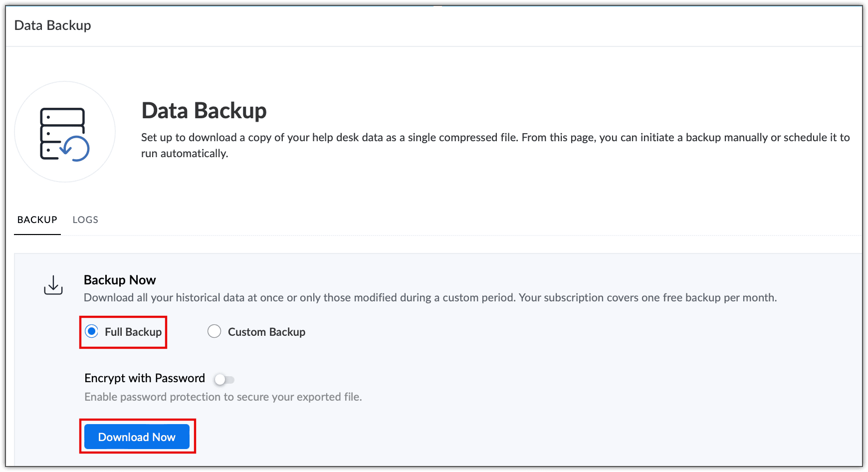Click the round badge surrounding the server icon
Image resolution: width=868 pixels, height=472 pixels.
pos(65,132)
